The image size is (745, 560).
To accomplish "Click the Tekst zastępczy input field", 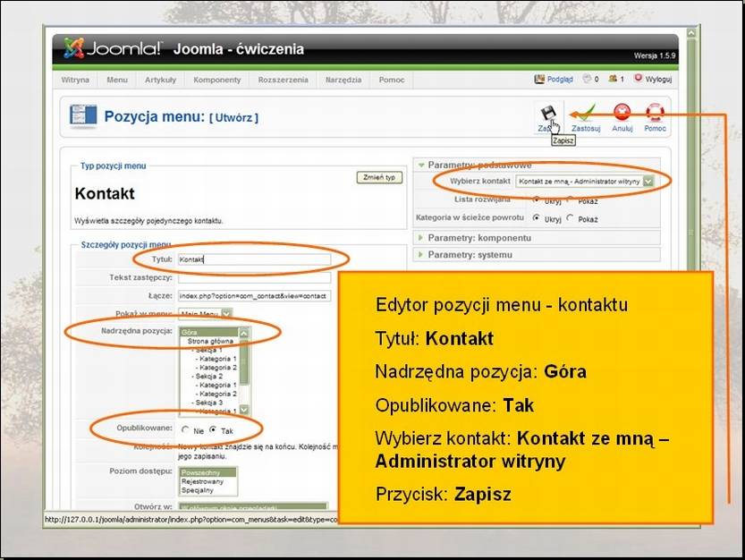I will [x=254, y=277].
